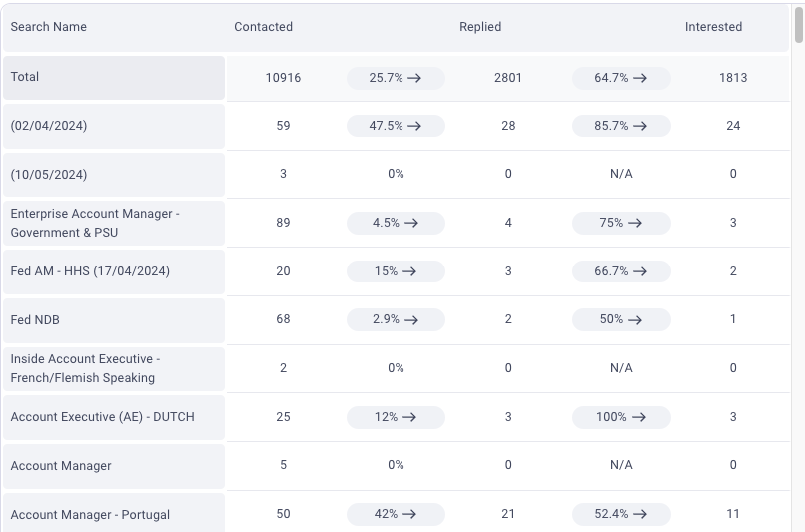Image resolution: width=805 pixels, height=532 pixels.
Task: Click the 64.7% arrow pill in Total row
Action: coord(621,78)
